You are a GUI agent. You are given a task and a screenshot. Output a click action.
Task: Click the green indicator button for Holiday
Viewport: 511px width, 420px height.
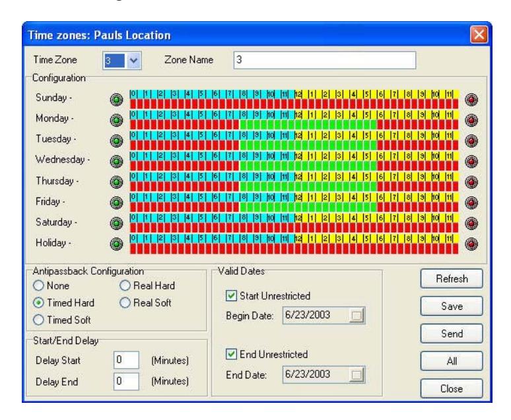[116, 244]
